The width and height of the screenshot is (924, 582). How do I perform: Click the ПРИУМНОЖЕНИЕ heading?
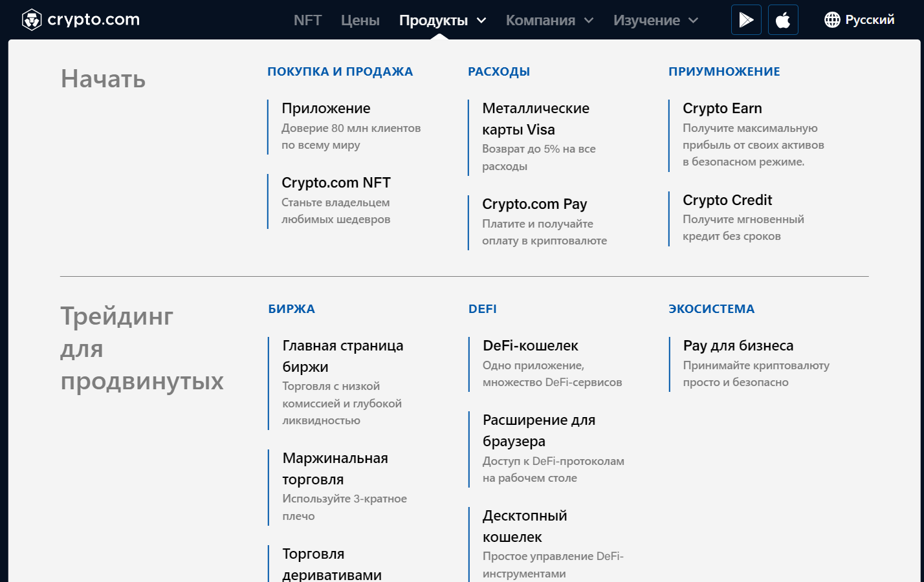pyautogui.click(x=724, y=72)
